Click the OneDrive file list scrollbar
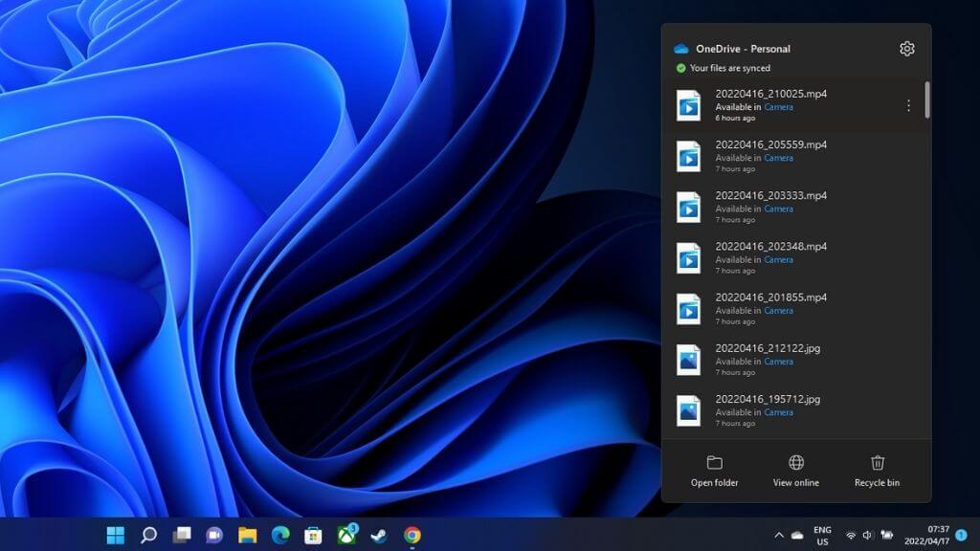Viewport: 980px width, 551px height. pyautogui.click(x=926, y=100)
